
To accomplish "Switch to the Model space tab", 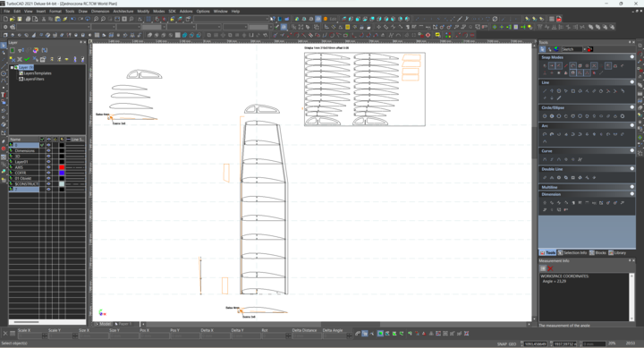I will click(x=103, y=324).
